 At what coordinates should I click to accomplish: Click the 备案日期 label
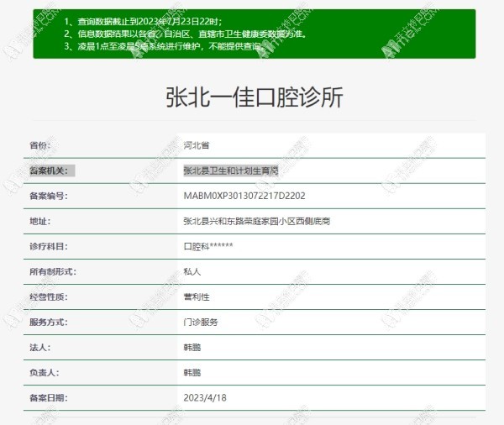click(x=49, y=397)
